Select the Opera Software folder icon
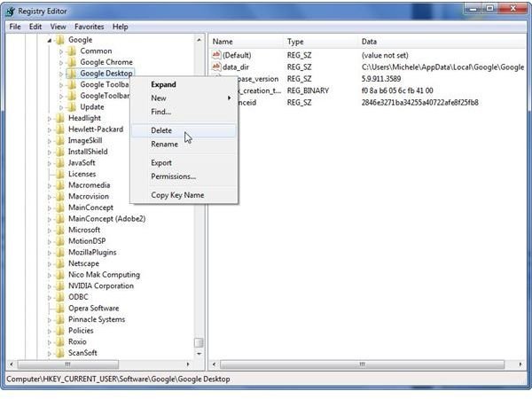This screenshot has height=399, width=532. 60,309
